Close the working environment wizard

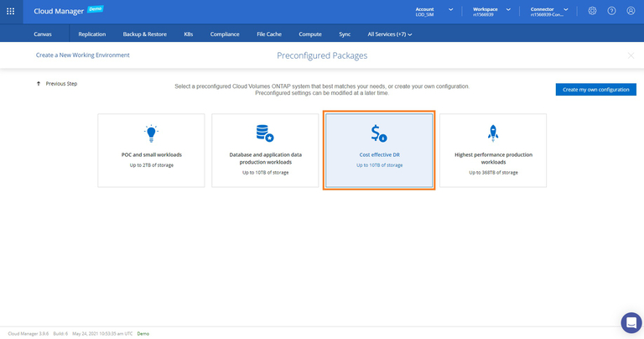click(631, 55)
